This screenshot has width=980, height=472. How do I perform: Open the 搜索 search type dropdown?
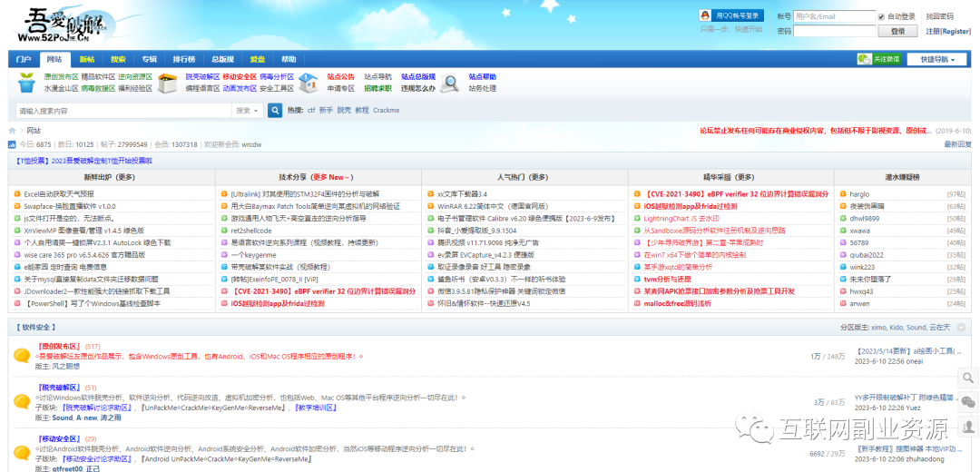pos(247,111)
